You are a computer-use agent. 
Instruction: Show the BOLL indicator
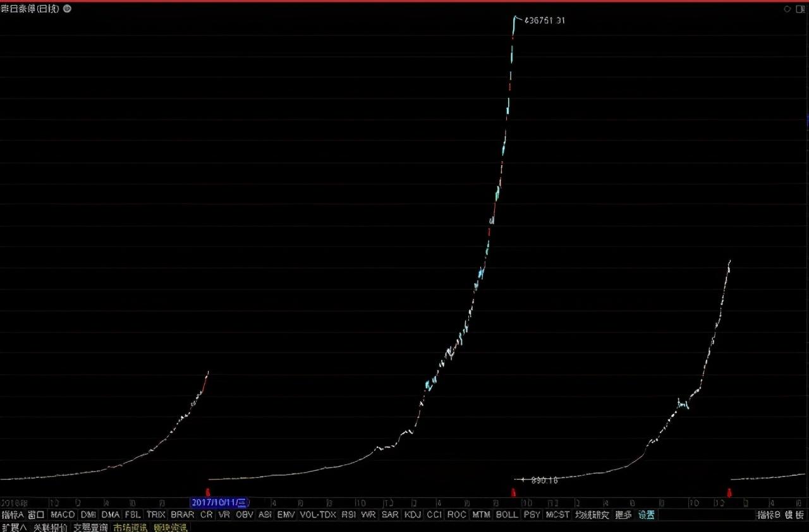pos(506,515)
